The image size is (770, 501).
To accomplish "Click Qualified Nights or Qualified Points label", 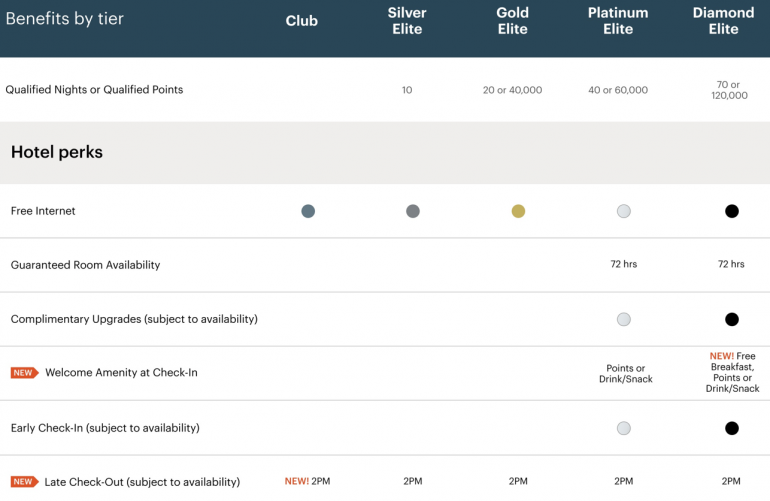I will click(94, 90).
